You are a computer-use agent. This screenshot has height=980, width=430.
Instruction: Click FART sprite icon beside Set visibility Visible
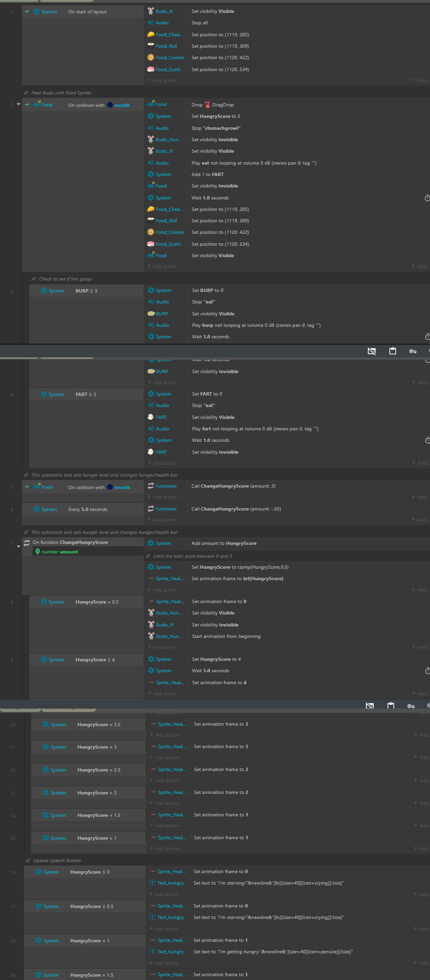[x=151, y=417]
